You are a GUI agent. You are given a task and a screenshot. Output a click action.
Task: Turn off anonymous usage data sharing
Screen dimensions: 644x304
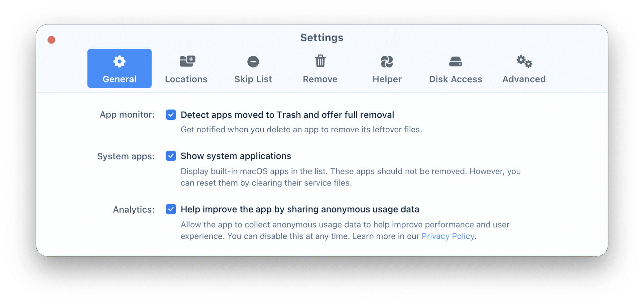tap(171, 209)
